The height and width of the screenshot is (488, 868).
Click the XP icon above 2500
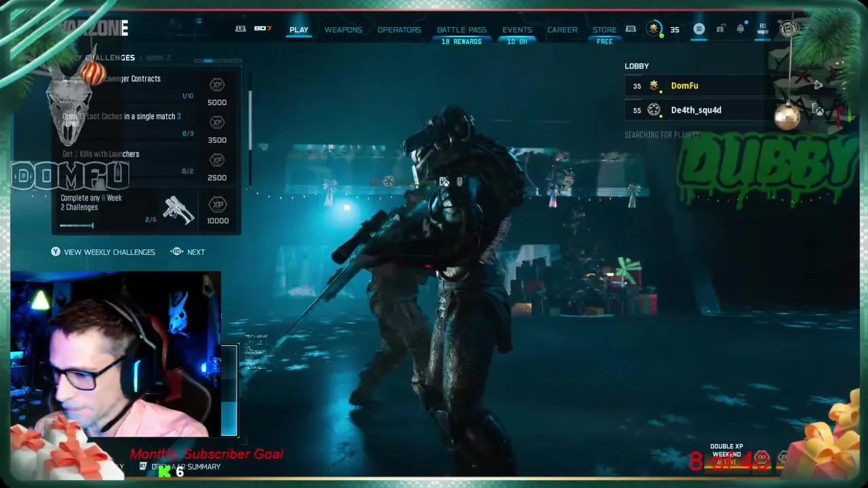click(x=217, y=160)
